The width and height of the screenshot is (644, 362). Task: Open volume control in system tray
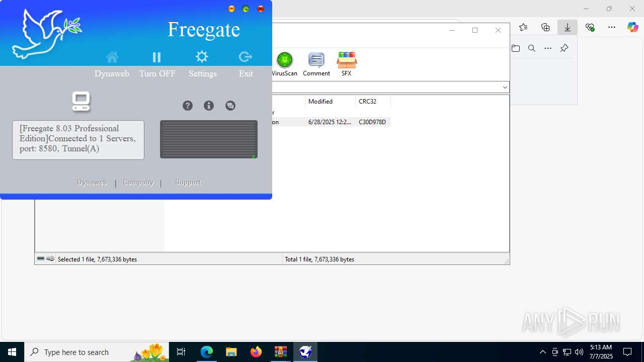pyautogui.click(x=579, y=352)
